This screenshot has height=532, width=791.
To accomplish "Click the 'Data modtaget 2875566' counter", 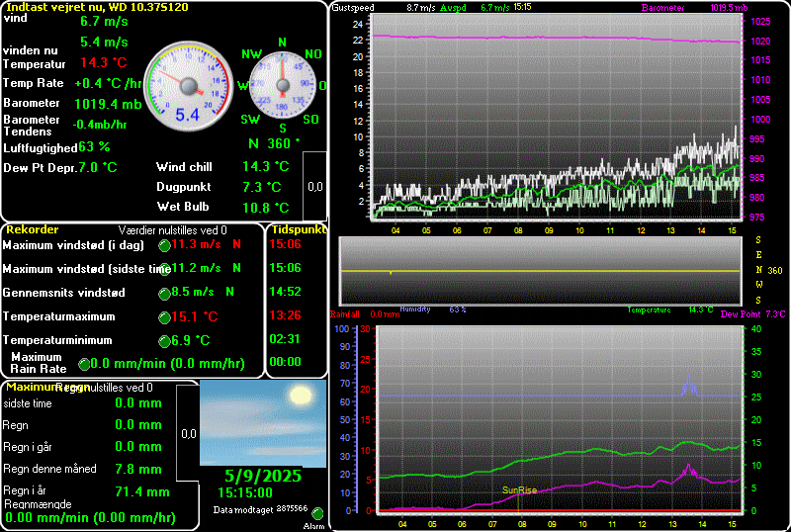I will pyautogui.click(x=260, y=509).
